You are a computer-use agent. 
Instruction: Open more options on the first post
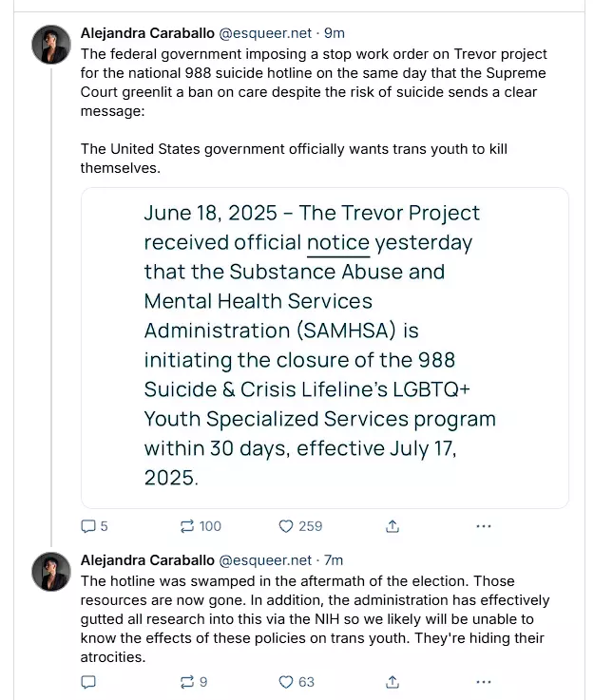coord(483,525)
